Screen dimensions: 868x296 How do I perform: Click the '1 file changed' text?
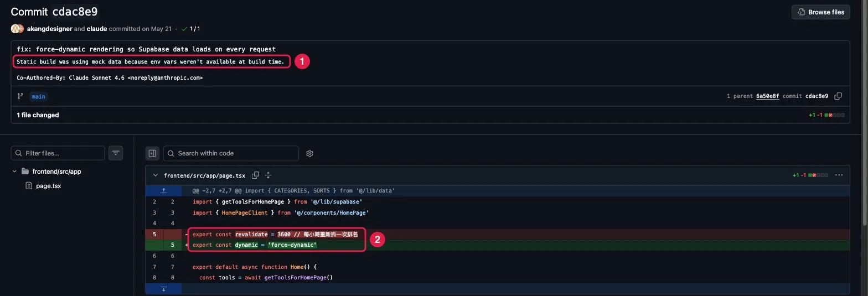(x=38, y=115)
